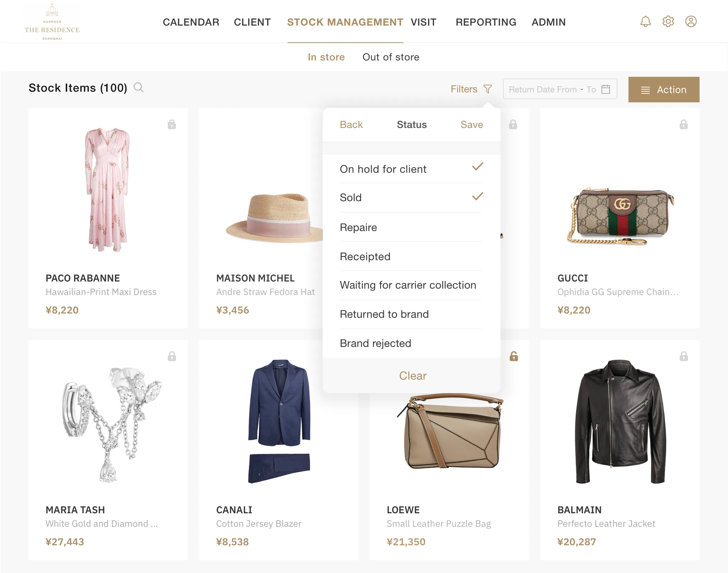Image resolution: width=728 pixels, height=573 pixels.
Task: Click the GUCCI brand name
Action: tap(572, 278)
